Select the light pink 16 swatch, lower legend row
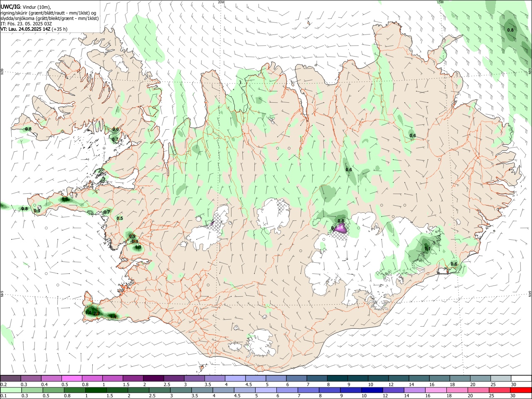 436,390
